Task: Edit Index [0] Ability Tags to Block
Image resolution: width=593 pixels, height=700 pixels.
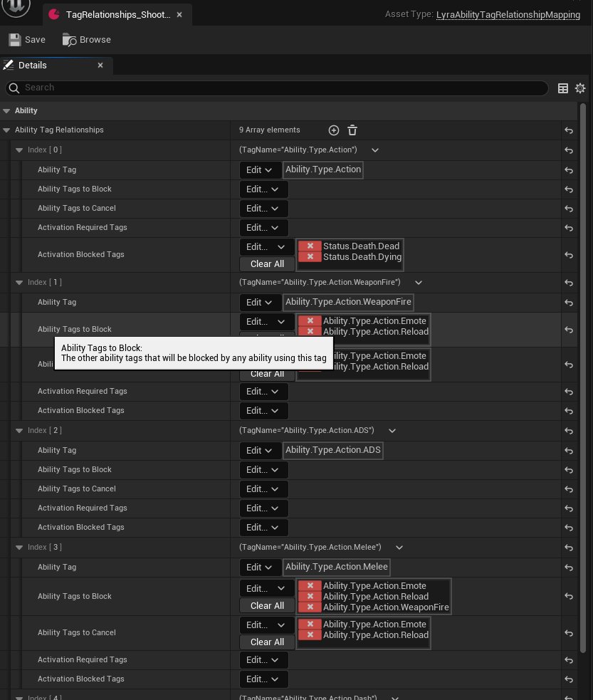Action: [x=263, y=189]
